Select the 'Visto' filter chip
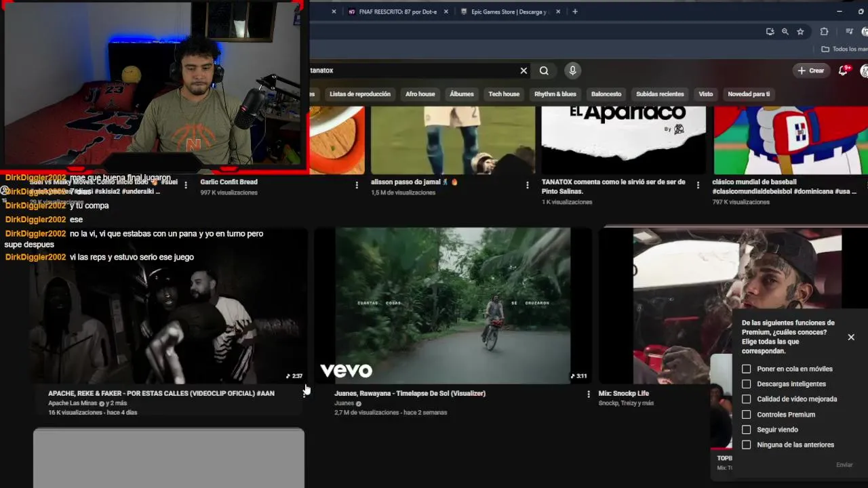The width and height of the screenshot is (868, 488). coord(706,94)
